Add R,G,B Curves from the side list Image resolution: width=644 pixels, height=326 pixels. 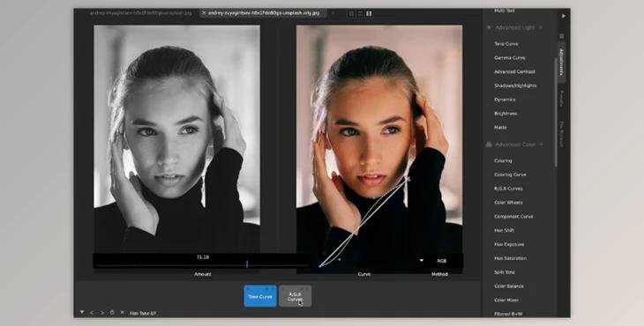click(508, 189)
